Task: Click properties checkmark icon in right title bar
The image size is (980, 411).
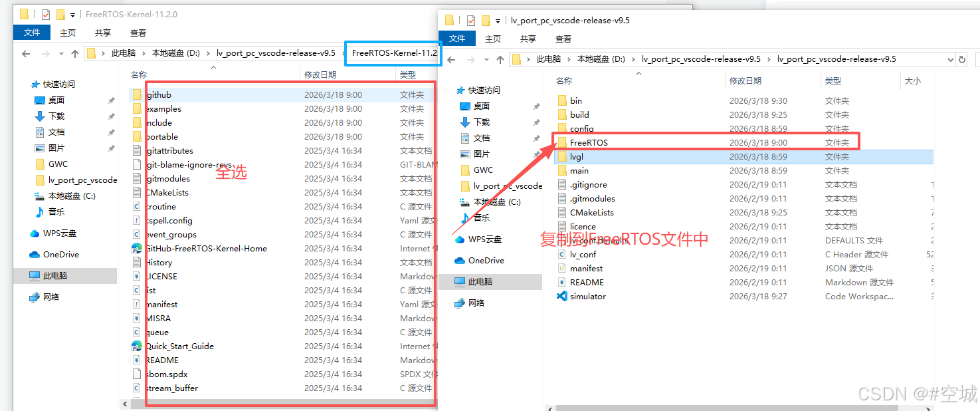Action: click(x=471, y=20)
